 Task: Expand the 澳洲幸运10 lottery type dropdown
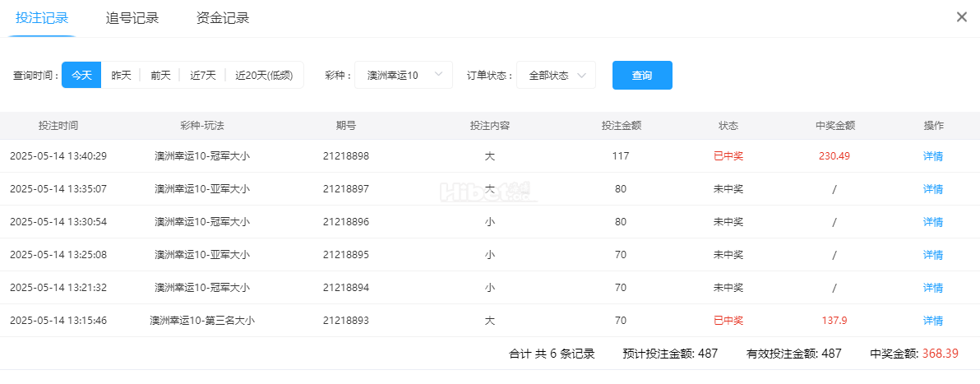[x=404, y=75]
